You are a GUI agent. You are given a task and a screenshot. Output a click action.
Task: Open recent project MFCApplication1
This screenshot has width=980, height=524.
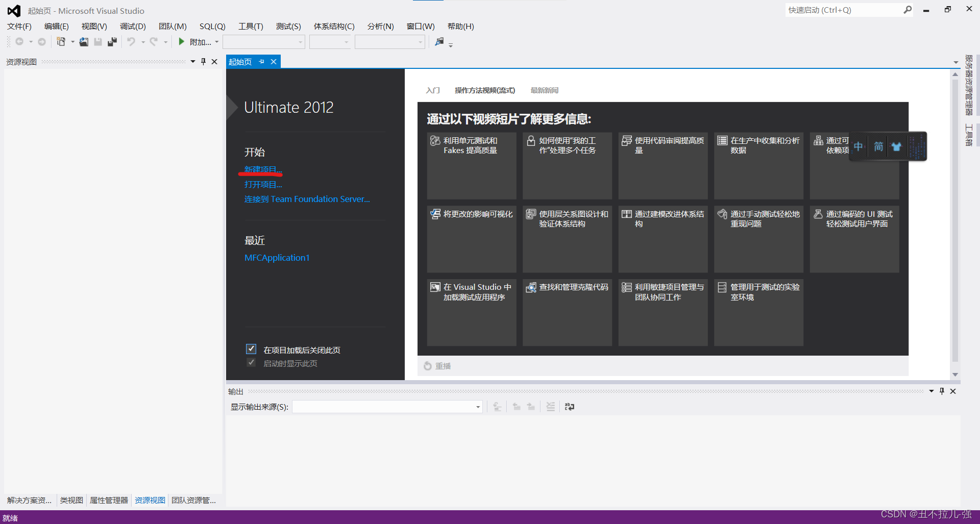[277, 258]
